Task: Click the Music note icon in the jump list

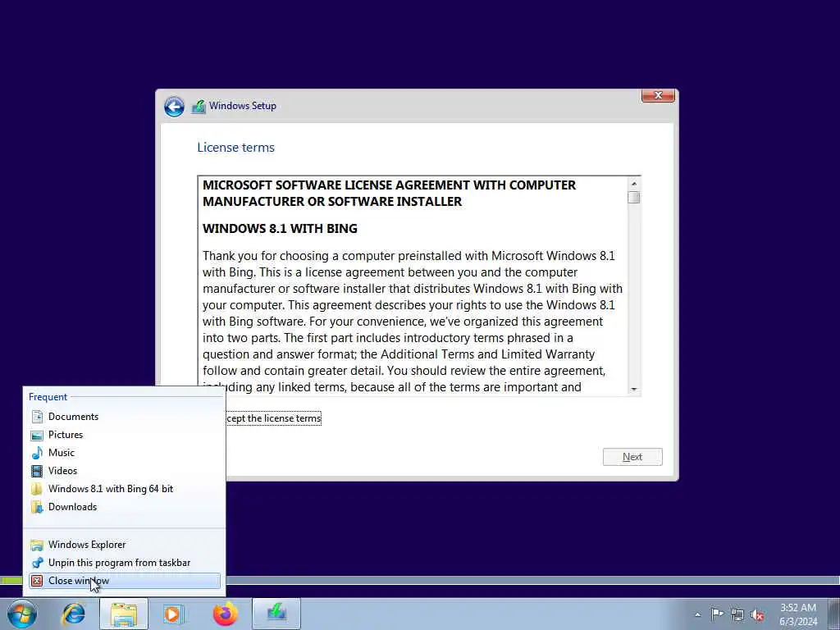Action: pos(37,453)
